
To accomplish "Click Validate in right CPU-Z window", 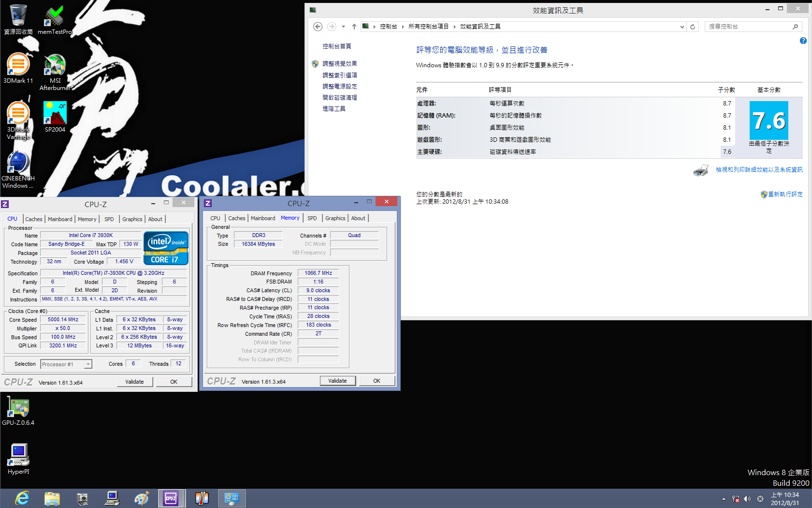I will coord(338,381).
